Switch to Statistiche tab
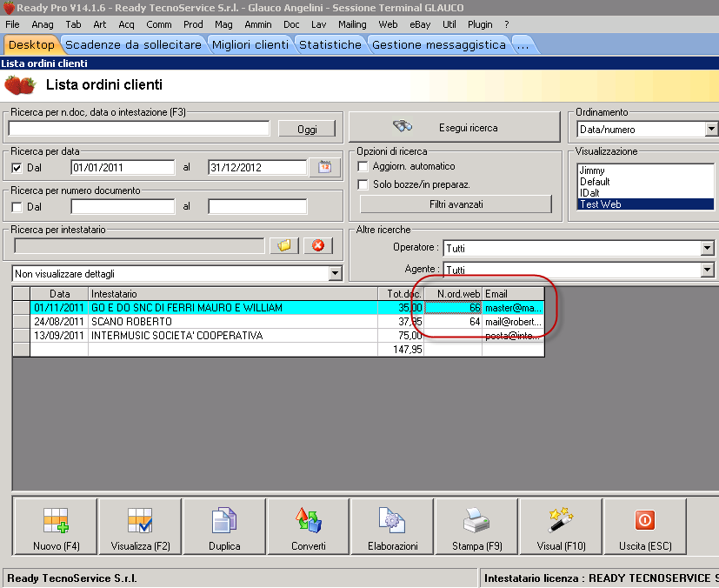This screenshot has width=719, height=588. (x=330, y=45)
